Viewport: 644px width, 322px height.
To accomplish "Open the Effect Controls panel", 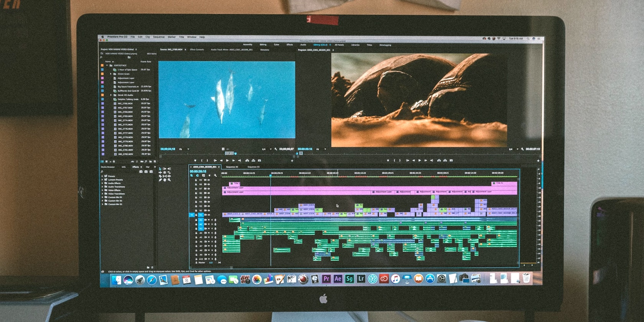I will (x=197, y=49).
